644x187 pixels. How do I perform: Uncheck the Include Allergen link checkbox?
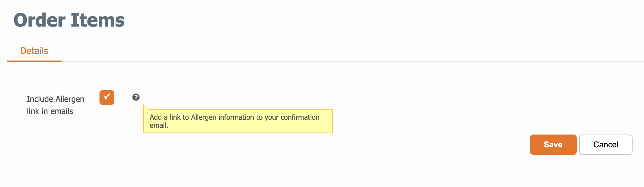tap(107, 98)
